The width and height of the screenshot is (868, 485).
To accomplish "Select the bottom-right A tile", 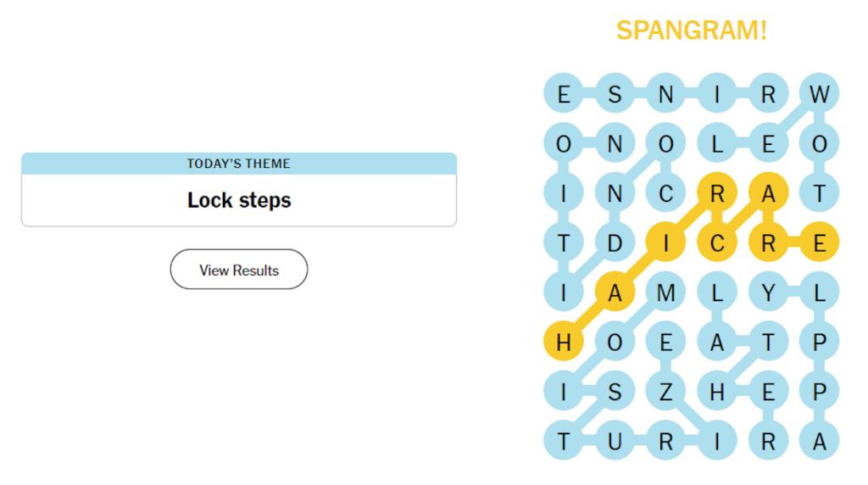I will [x=820, y=441].
